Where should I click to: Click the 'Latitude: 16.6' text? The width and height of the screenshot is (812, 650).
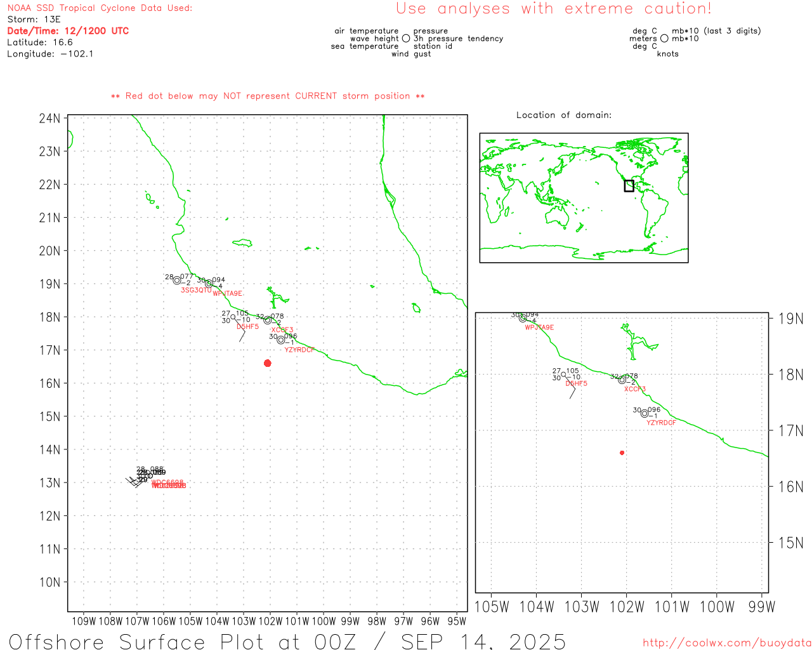[x=40, y=43]
